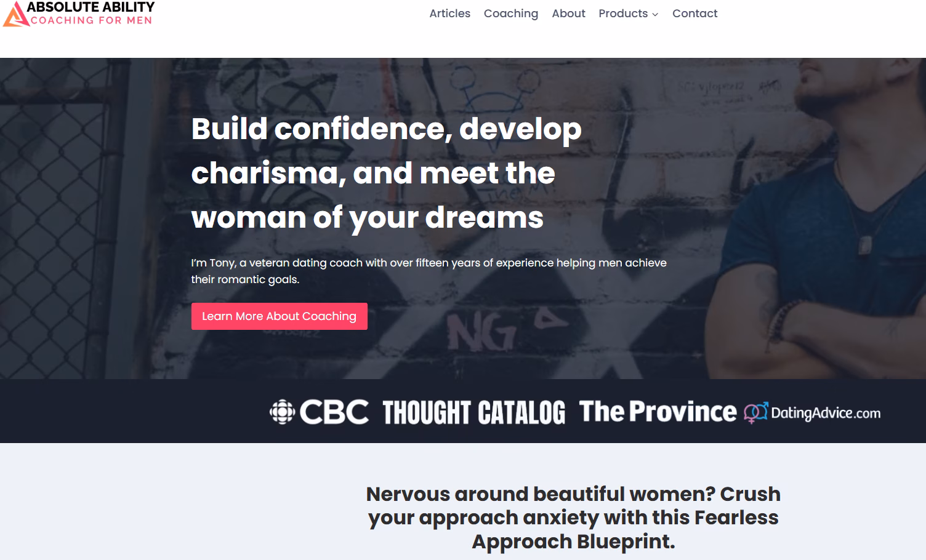The image size is (926, 560).
Task: Click the Absolute Ability site title text
Action: tap(91, 7)
